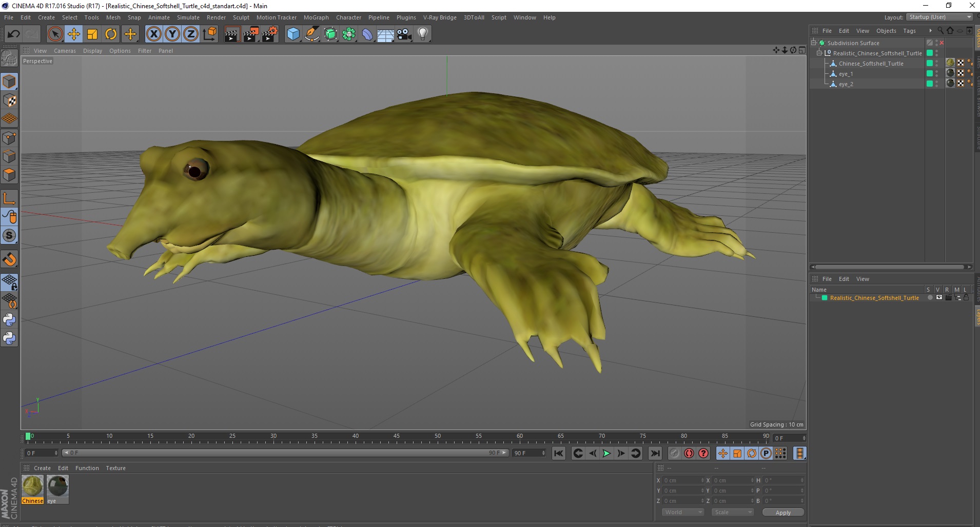Open the MoGraph menu

[x=316, y=17]
